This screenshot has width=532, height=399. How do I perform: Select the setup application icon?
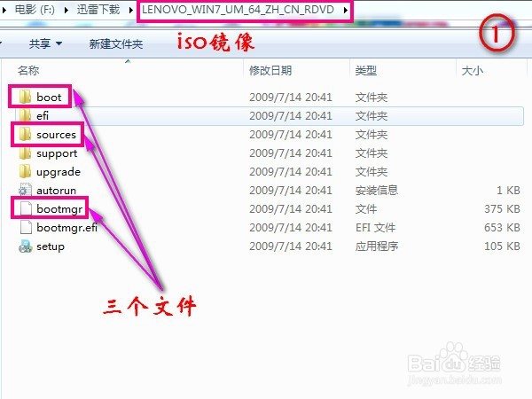pos(25,246)
